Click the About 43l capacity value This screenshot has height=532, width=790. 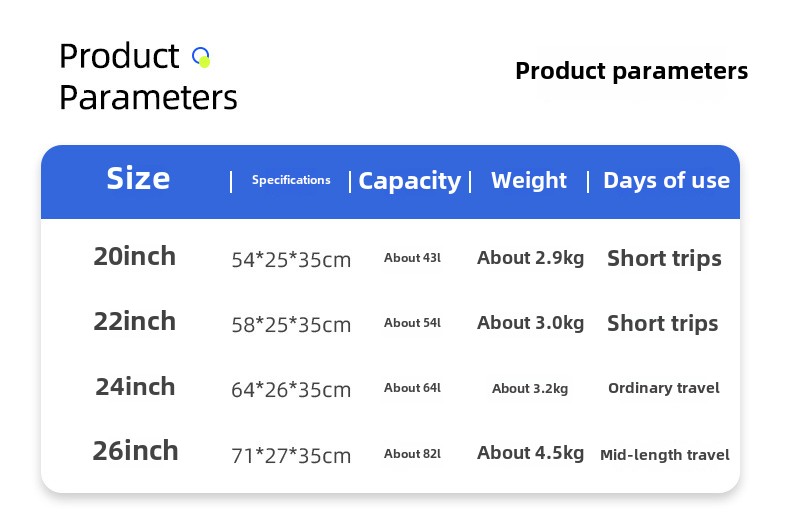pos(412,258)
